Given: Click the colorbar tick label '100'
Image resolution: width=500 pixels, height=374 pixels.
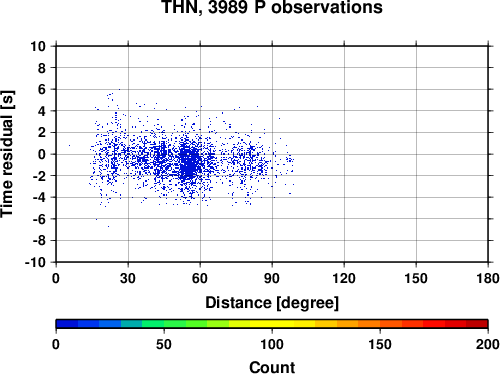Looking at the screenshot, I should coord(272,344).
